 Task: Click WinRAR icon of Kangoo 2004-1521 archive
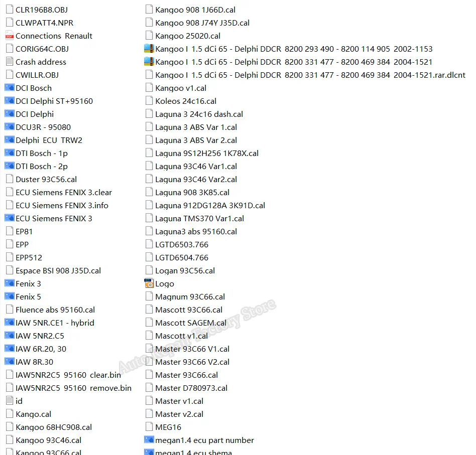tap(149, 62)
